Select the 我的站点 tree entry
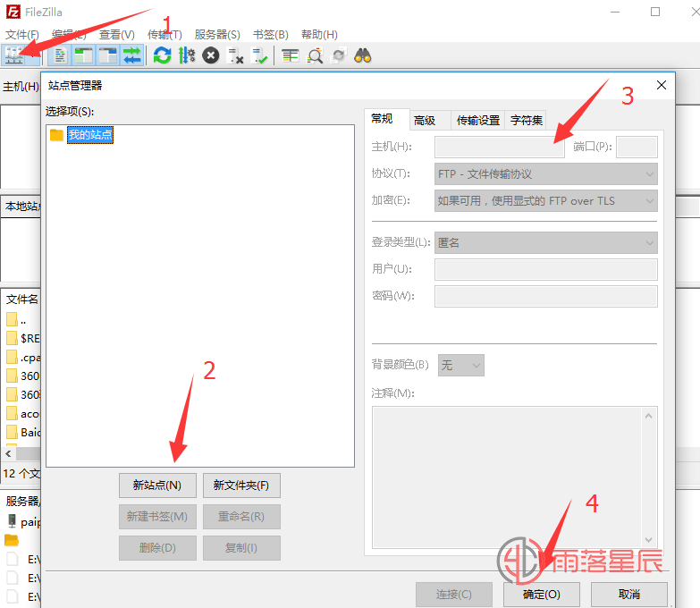 pyautogui.click(x=90, y=135)
